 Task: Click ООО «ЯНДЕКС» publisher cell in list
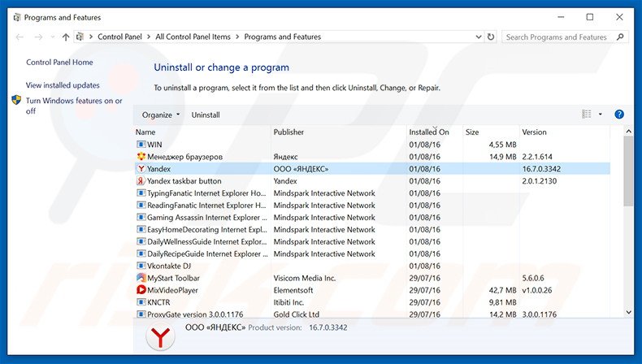(x=301, y=169)
